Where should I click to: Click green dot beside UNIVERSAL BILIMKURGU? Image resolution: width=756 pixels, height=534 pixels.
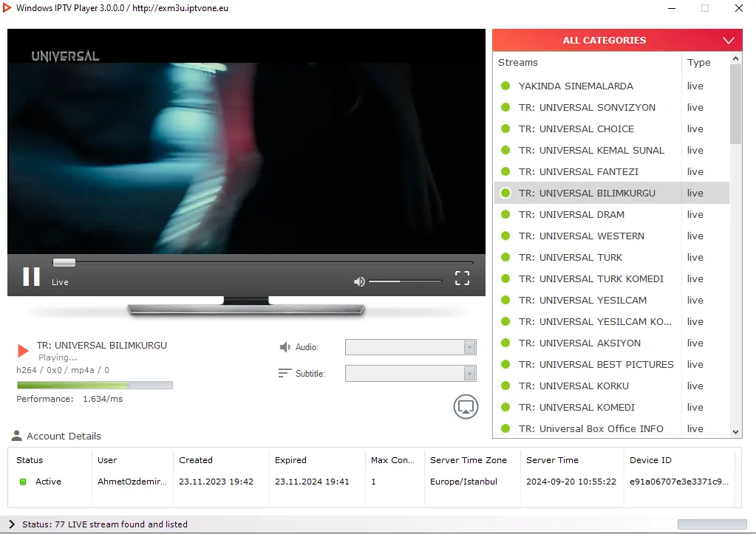[505, 193]
